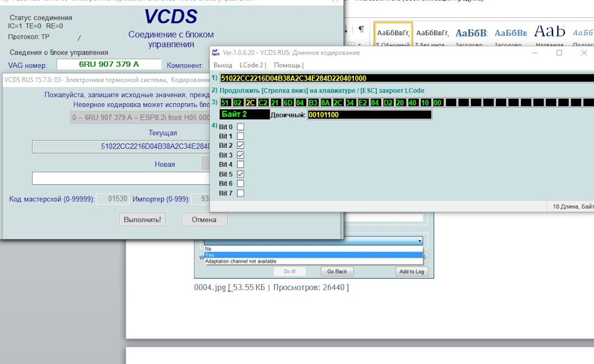This screenshot has width=594, height=364.
Task: Click the Текущая current coding field
Action: [121, 146]
